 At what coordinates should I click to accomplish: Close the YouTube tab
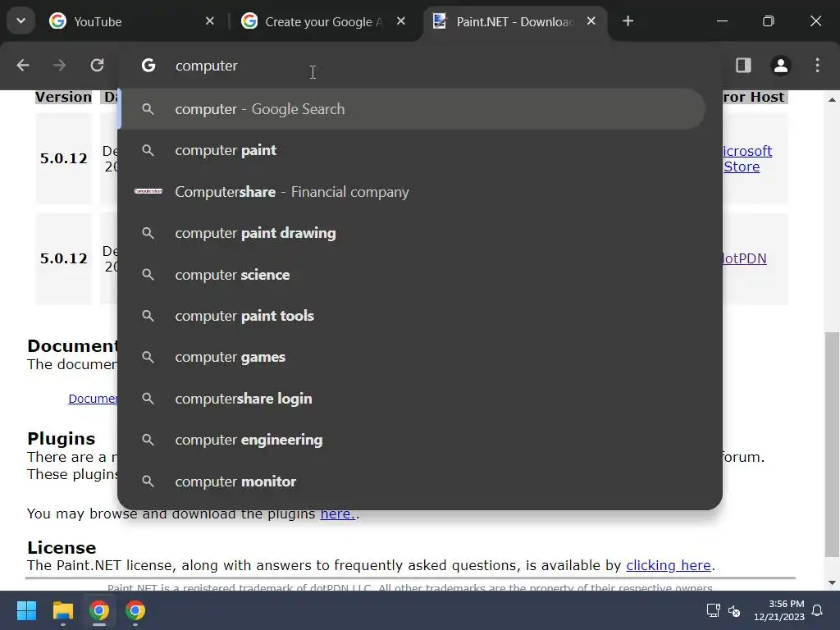(x=209, y=21)
